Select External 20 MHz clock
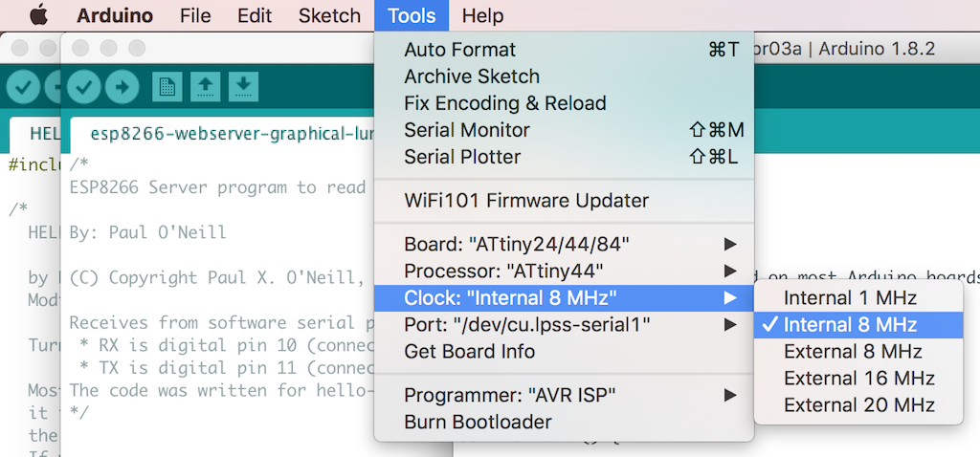Screen dimensions: 980x457 (x=858, y=404)
